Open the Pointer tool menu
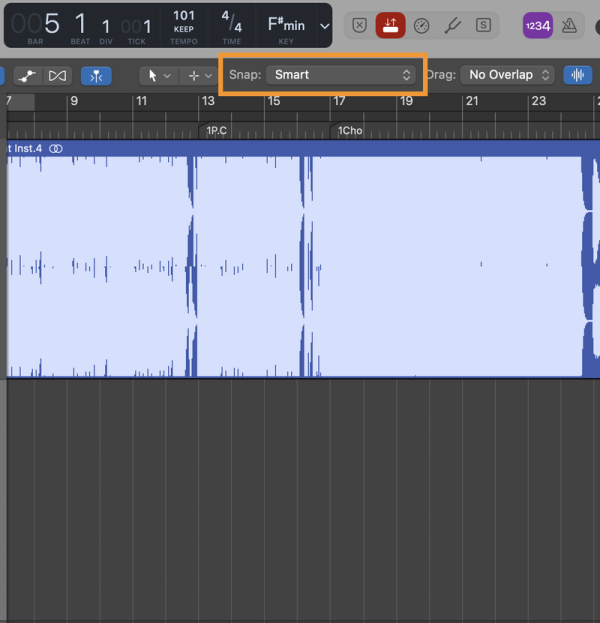 tap(156, 75)
